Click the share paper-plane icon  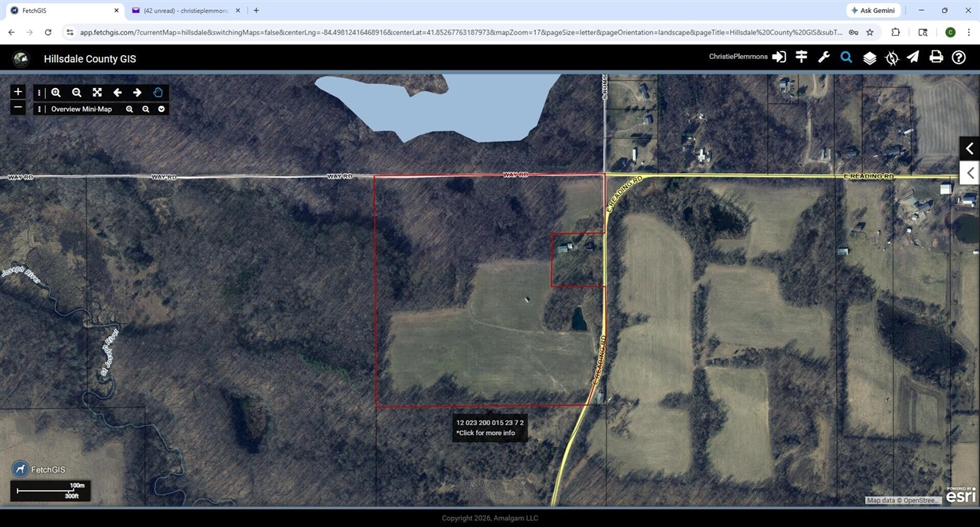point(912,57)
